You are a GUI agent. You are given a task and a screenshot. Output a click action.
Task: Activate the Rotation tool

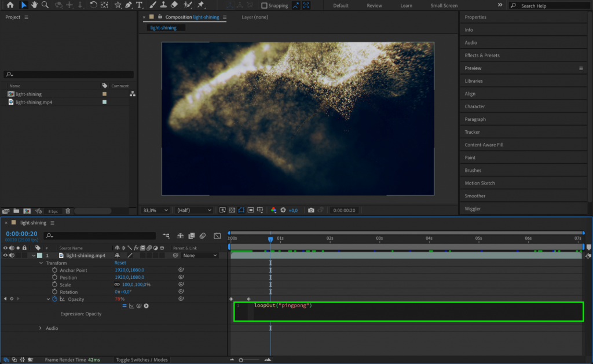click(x=93, y=5)
